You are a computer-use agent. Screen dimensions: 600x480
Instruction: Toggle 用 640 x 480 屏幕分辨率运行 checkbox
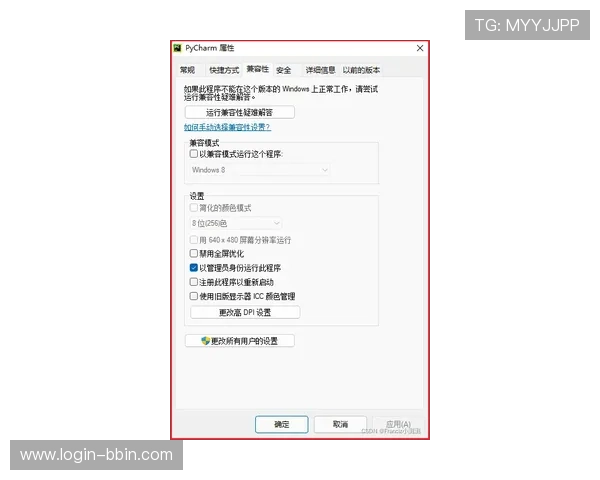194,240
